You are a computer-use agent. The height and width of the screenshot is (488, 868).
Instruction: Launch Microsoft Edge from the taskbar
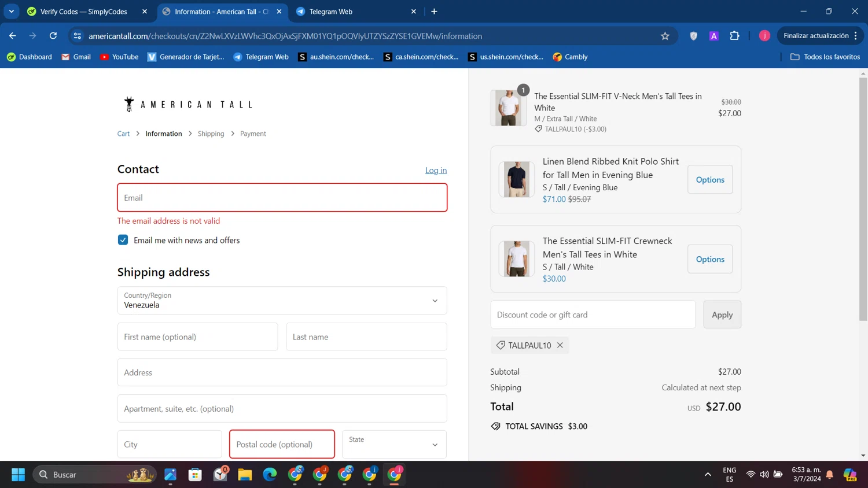pyautogui.click(x=270, y=475)
